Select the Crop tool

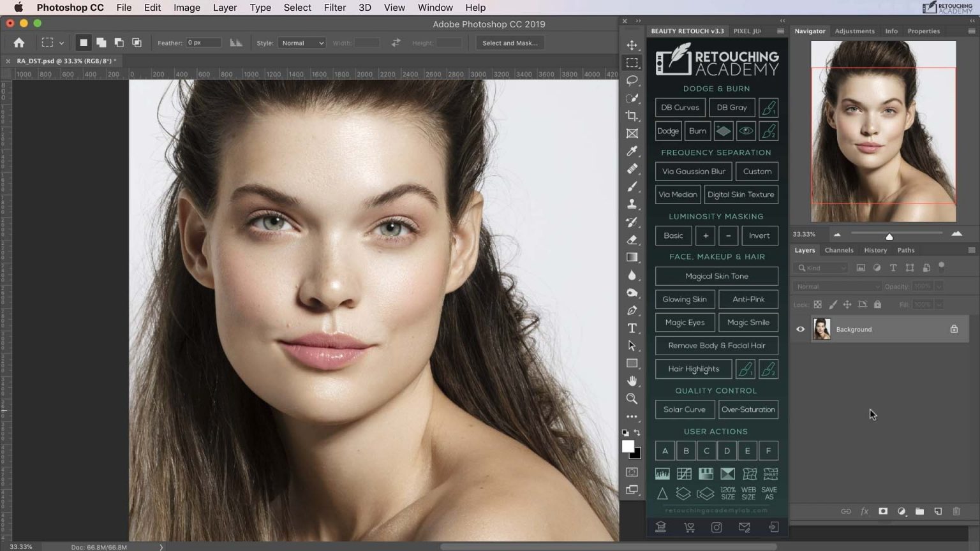(632, 116)
